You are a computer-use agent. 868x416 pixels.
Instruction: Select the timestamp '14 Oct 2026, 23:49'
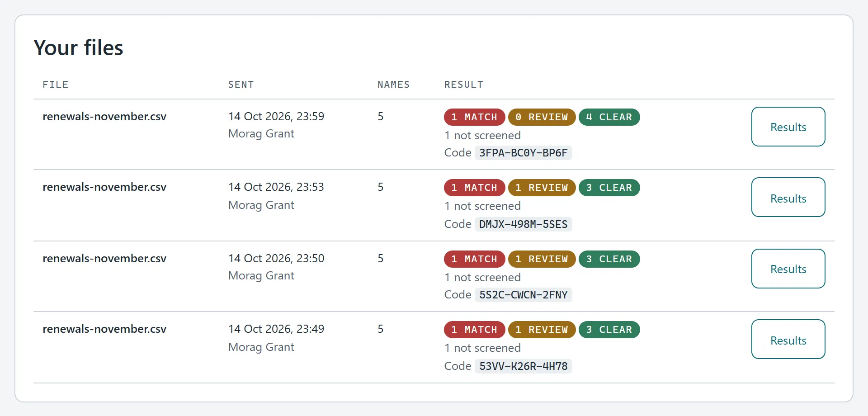pyautogui.click(x=276, y=329)
